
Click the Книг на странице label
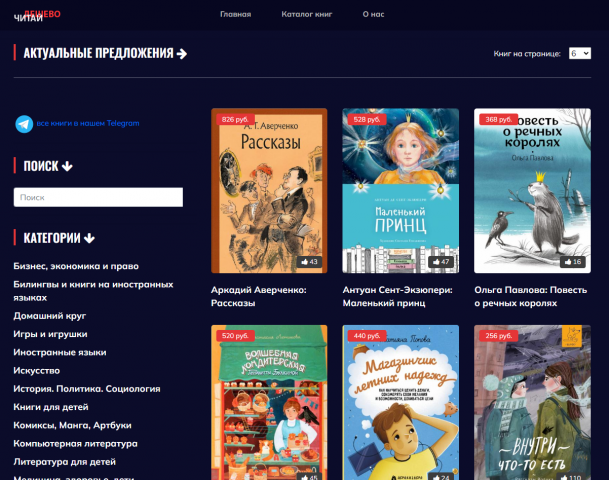(x=527, y=54)
